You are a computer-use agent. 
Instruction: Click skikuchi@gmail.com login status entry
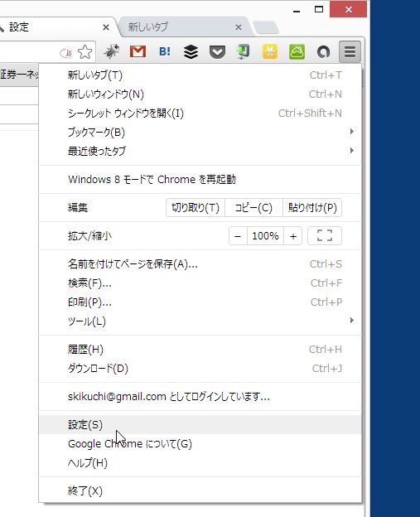(200, 396)
